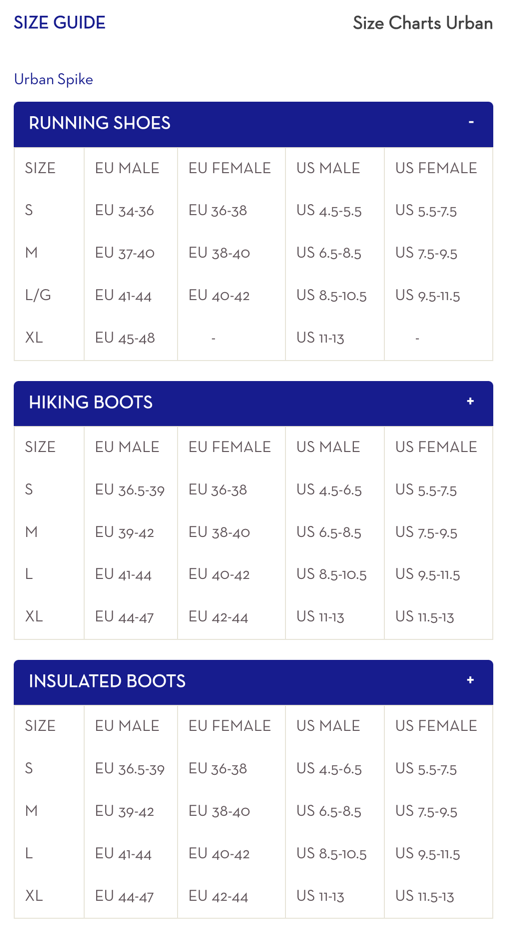Click EU 45-48 cell in Running Shoes
Screen dimensions: 508x944
[125, 338]
